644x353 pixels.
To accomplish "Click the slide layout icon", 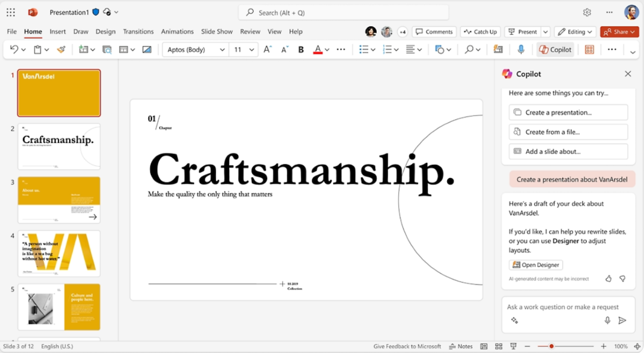I will 123,49.
